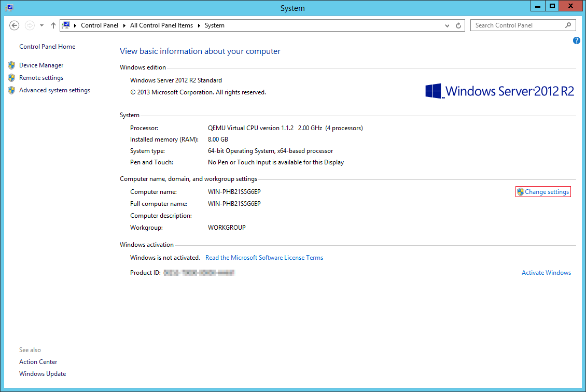
Task: Open Device Manager link
Action: pyautogui.click(x=41, y=65)
